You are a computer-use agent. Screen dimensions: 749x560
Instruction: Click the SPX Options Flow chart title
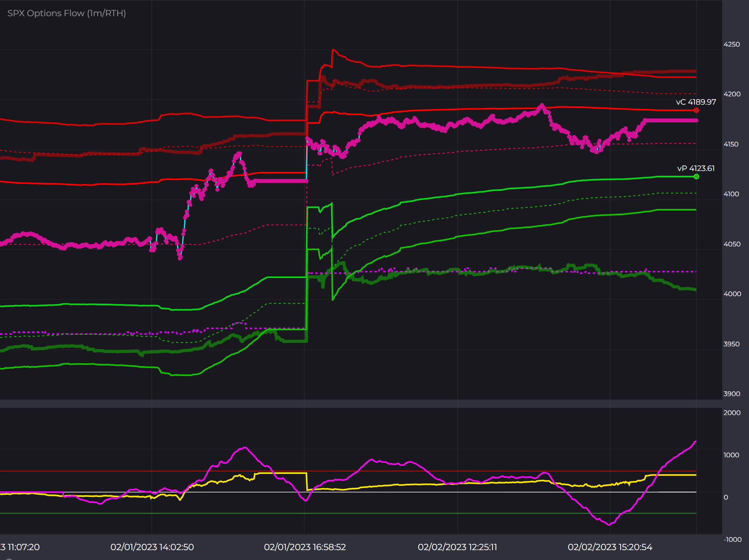point(66,13)
